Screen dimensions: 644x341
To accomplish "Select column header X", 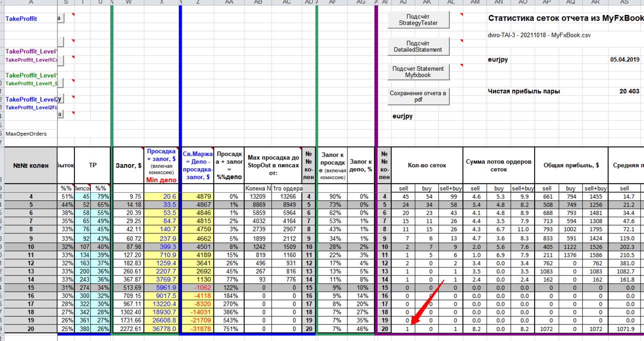I will [x=162, y=2].
